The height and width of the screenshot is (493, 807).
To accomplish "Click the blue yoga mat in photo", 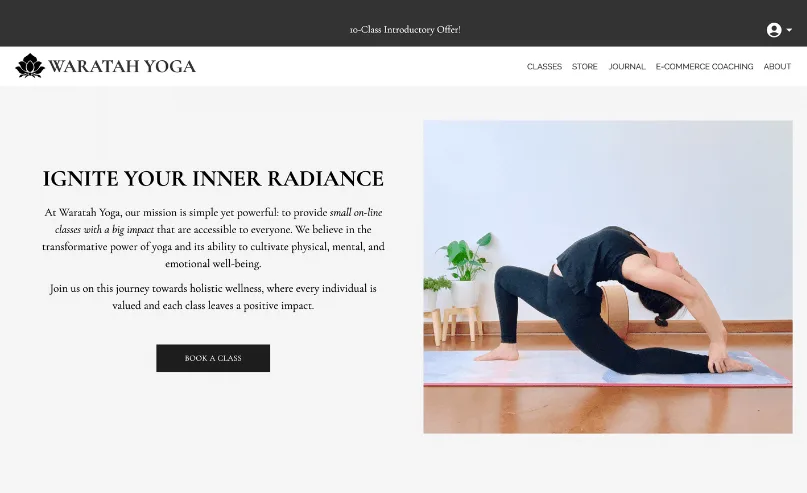I will [607, 368].
